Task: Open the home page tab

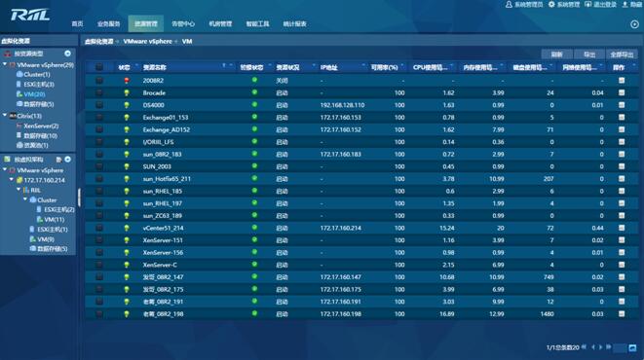Action: tap(77, 23)
